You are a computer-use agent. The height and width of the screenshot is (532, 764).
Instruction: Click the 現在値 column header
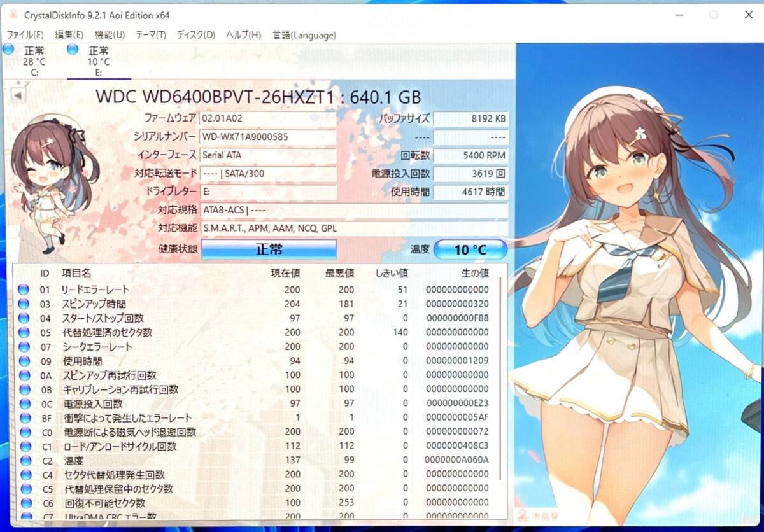285,273
